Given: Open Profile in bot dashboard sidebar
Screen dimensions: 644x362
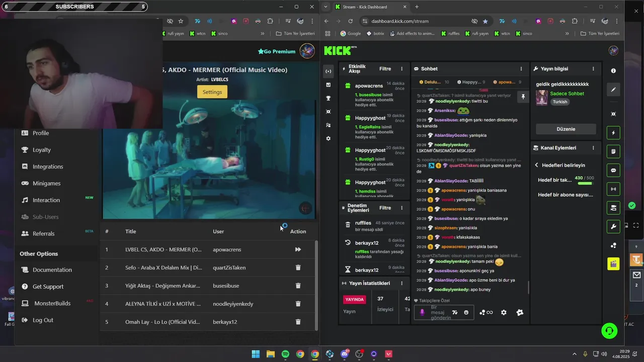Looking at the screenshot, I should click(41, 133).
